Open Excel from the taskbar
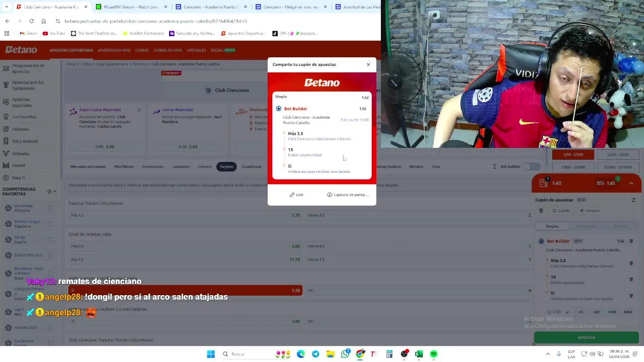This screenshot has width=644, height=362. [x=419, y=354]
